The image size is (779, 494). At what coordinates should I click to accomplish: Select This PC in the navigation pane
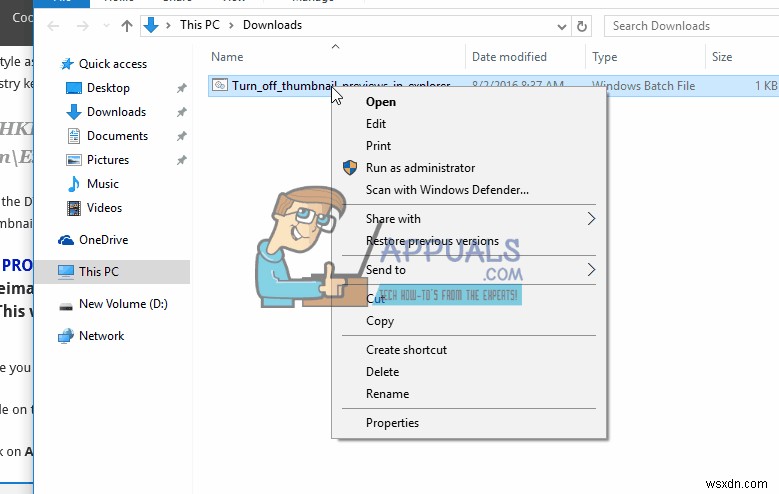tap(112, 272)
